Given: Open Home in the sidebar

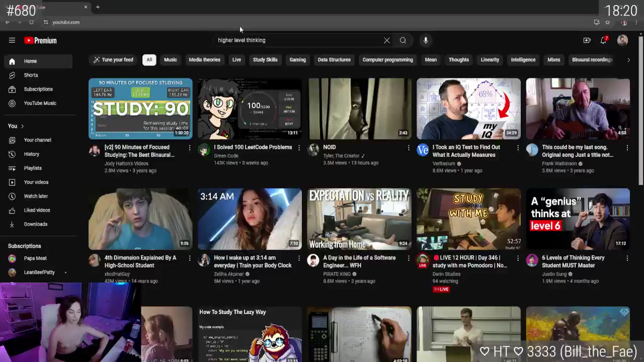Looking at the screenshot, I should (38, 61).
